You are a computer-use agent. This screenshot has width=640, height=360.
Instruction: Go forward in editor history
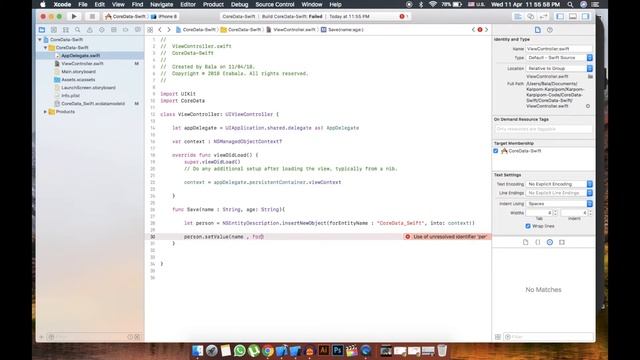(x=169, y=30)
